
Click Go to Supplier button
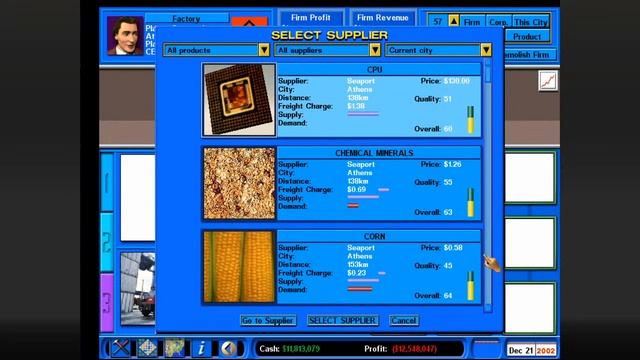pyautogui.click(x=268, y=320)
